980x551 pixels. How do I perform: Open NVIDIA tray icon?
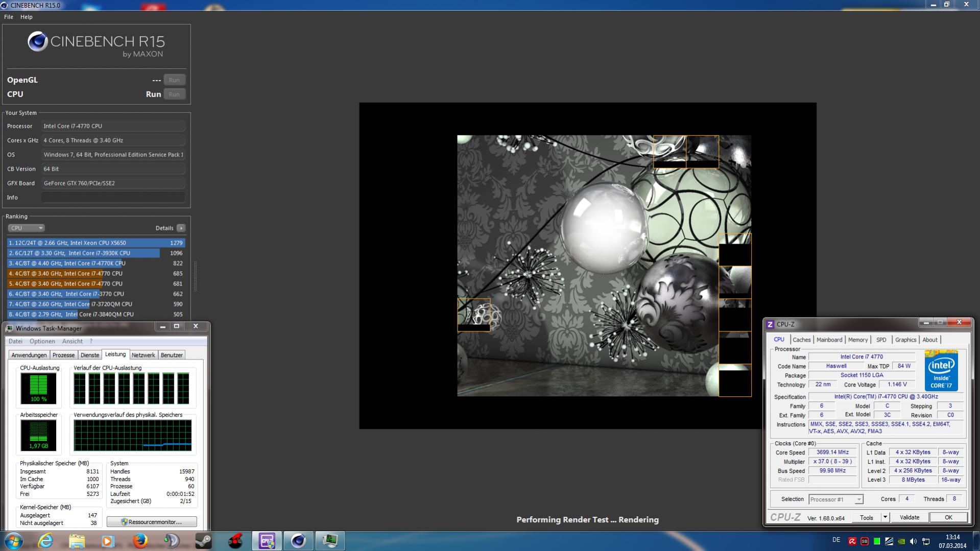901,541
